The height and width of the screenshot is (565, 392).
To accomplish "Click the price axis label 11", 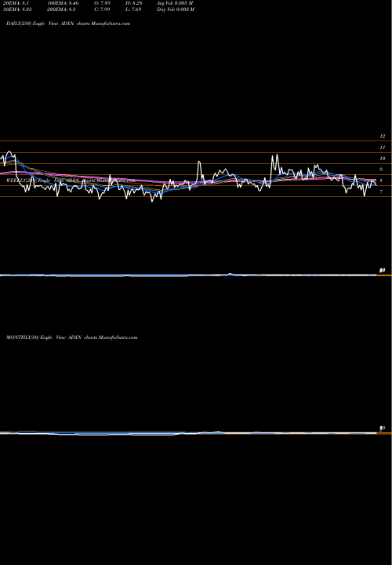I will point(383,148).
